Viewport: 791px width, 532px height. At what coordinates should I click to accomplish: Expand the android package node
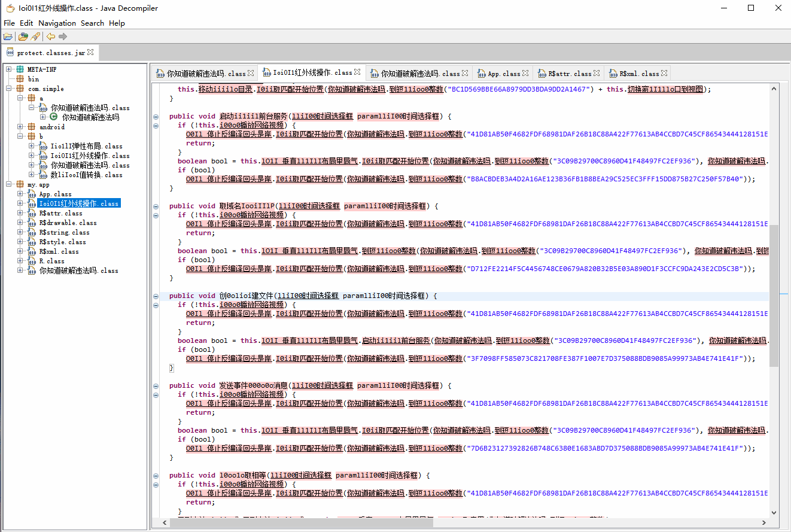[20, 127]
